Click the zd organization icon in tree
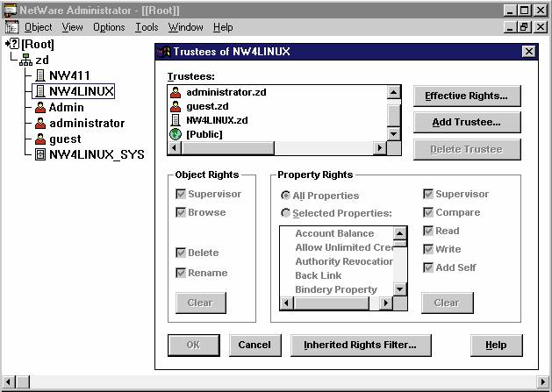The image size is (552, 392). (x=26, y=61)
